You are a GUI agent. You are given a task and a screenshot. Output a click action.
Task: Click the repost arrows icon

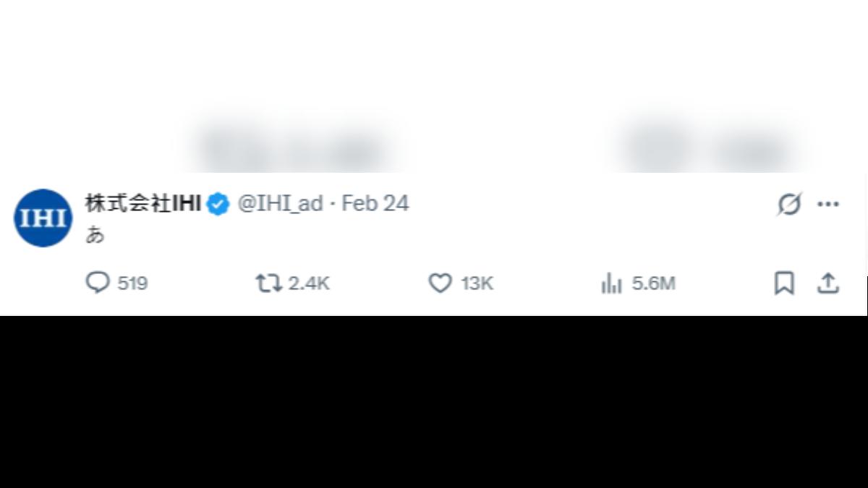pyautogui.click(x=268, y=283)
